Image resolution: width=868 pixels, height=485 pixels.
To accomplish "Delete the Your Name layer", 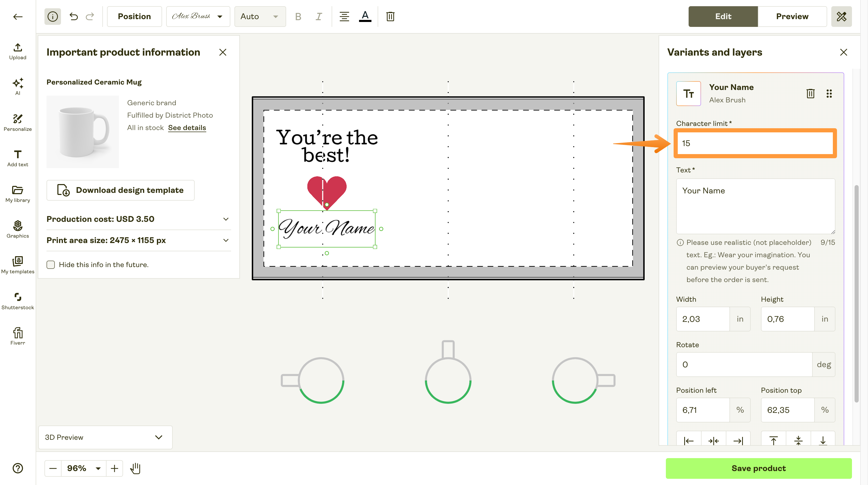I will [x=810, y=94].
